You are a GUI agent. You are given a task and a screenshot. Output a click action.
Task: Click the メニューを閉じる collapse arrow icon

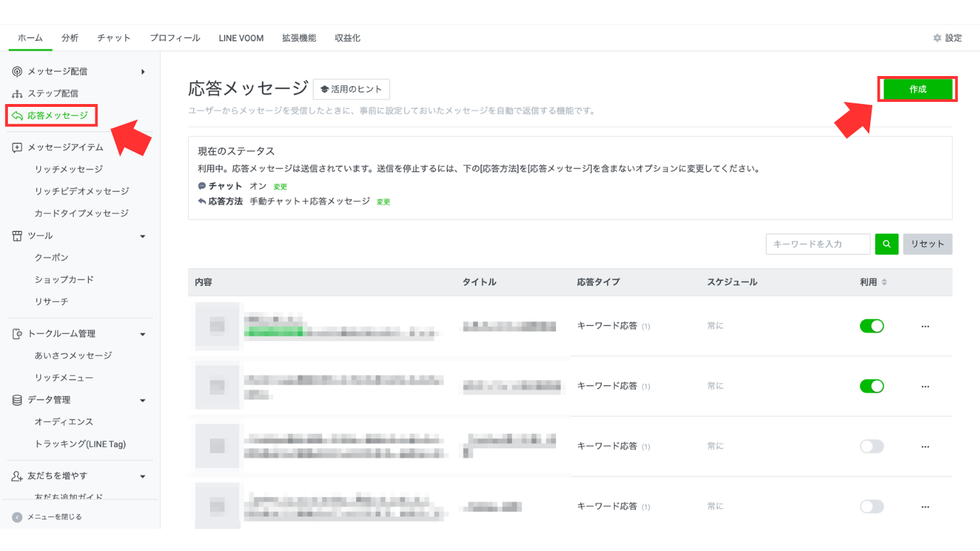(17, 517)
